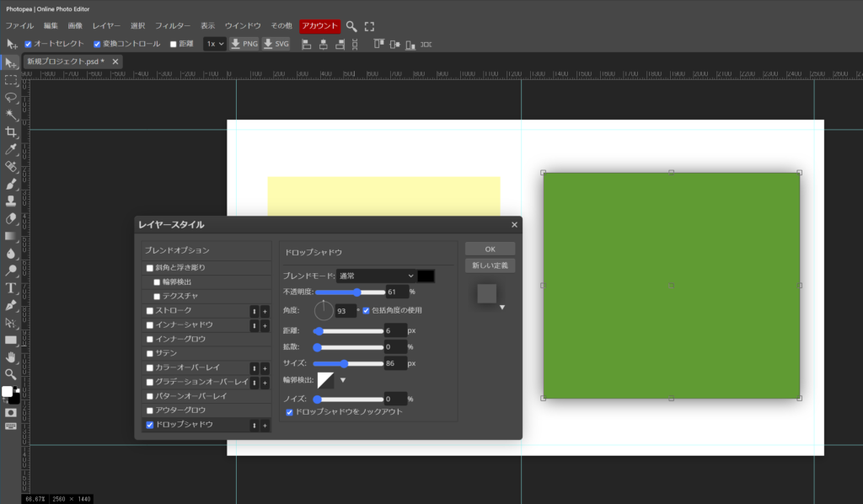Click the 新しい定義 button
This screenshot has height=504, width=863.
coord(489,265)
